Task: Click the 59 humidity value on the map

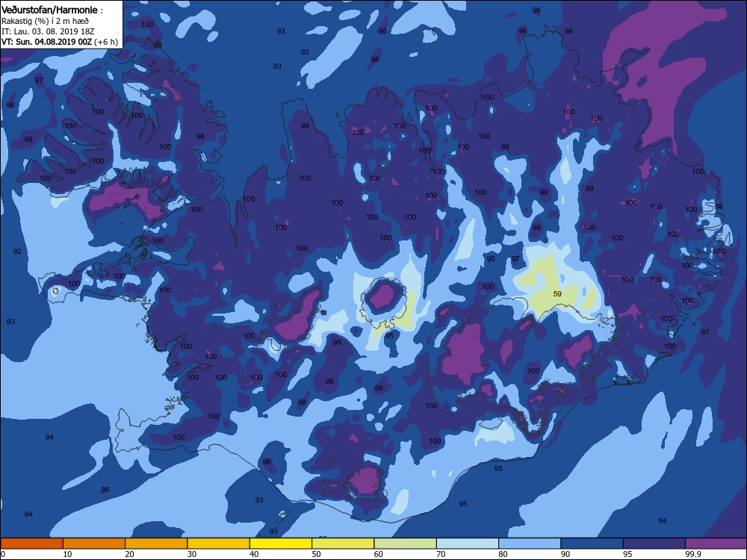Action: [x=557, y=293]
